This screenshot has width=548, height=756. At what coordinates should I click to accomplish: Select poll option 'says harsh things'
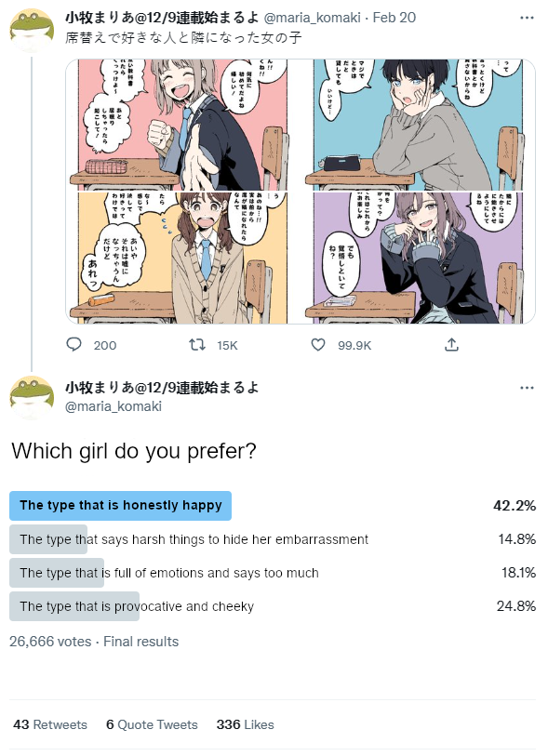[x=273, y=539]
